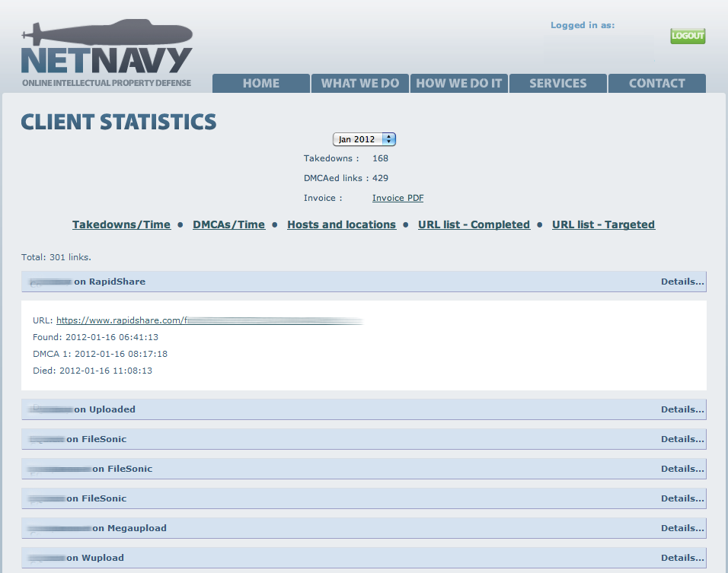Open the Home navigation tab
Viewport: 728px width, 573px height.
point(261,83)
